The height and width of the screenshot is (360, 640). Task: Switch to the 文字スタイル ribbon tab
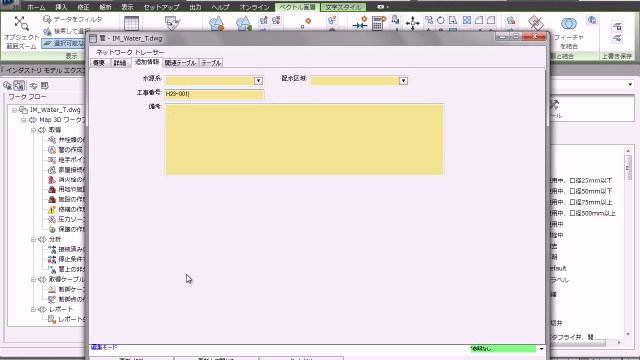point(343,7)
